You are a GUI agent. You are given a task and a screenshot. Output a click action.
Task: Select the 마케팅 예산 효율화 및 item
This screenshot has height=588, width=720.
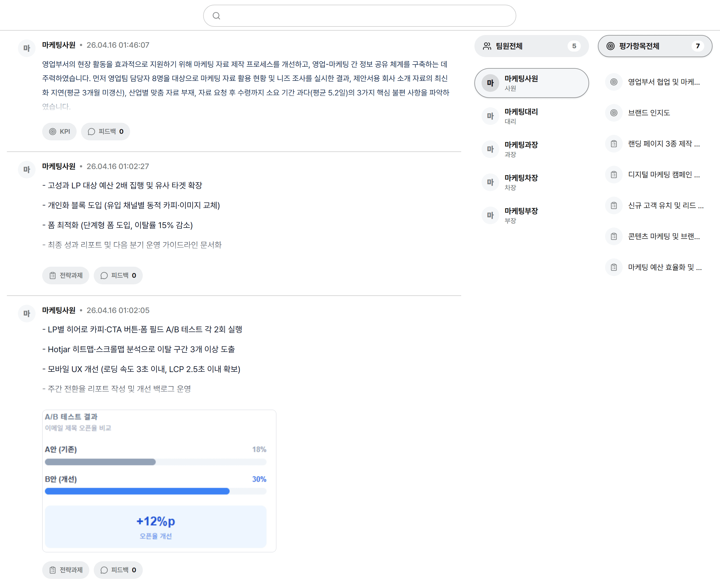pos(655,267)
